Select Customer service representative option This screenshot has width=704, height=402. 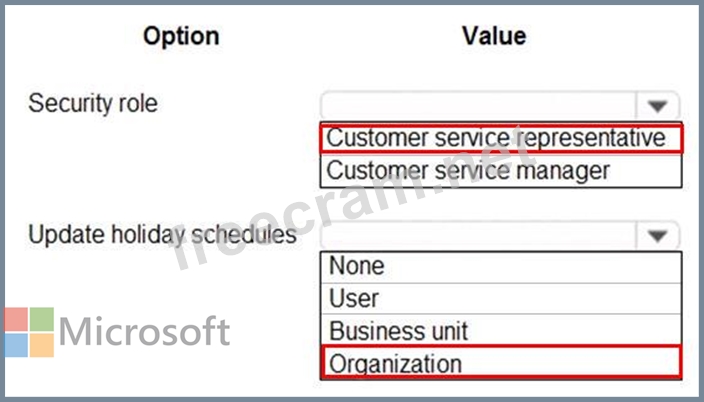[497, 137]
